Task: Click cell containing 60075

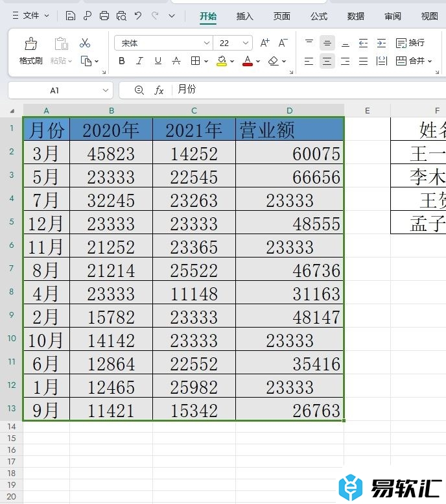Action: (290, 153)
